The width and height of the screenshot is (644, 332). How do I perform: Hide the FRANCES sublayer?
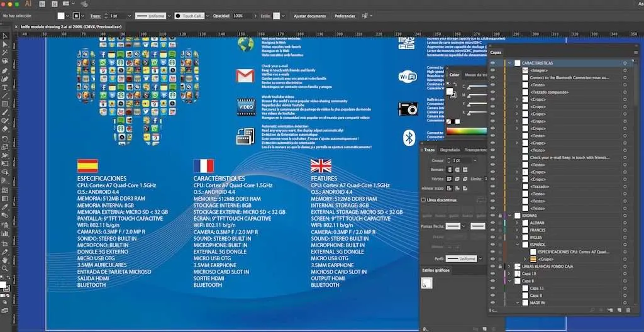pyautogui.click(x=493, y=230)
